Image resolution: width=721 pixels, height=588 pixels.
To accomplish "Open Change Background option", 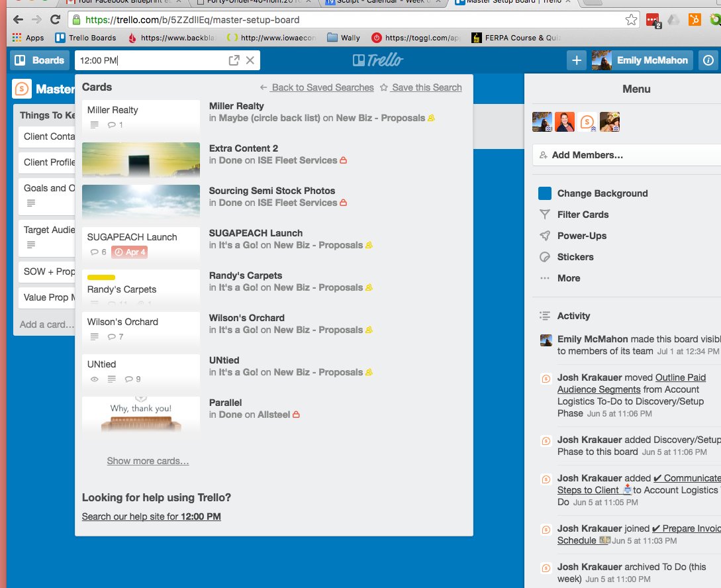I will 593,193.
